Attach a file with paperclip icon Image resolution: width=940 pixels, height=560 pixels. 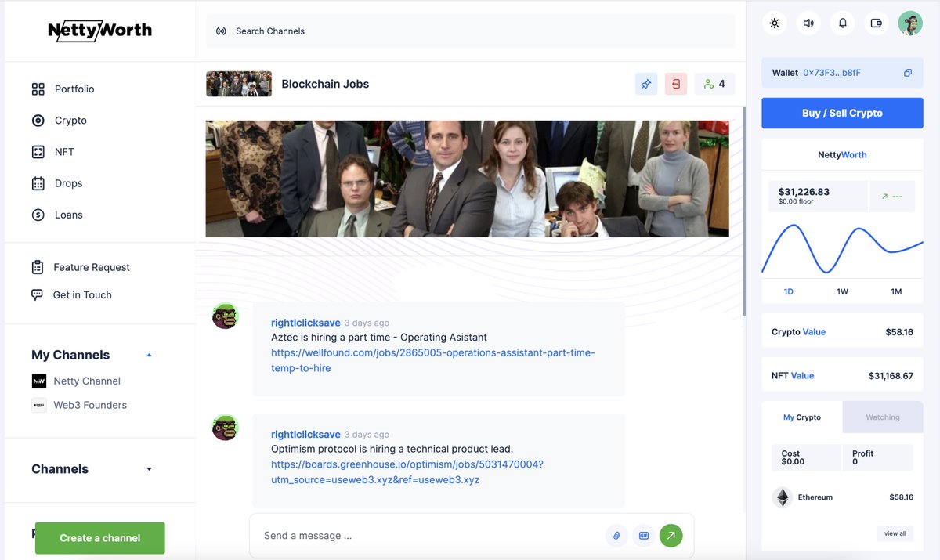coord(616,536)
